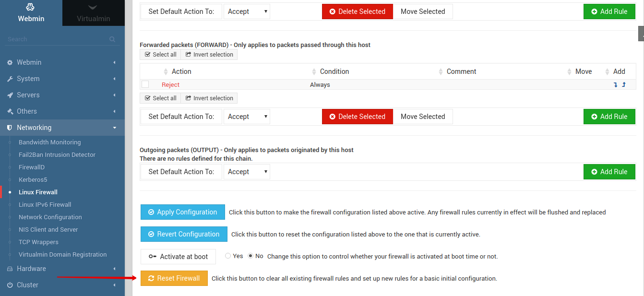Click the add-rule-below down arrow icon
This screenshot has height=296, width=644.
616,85
